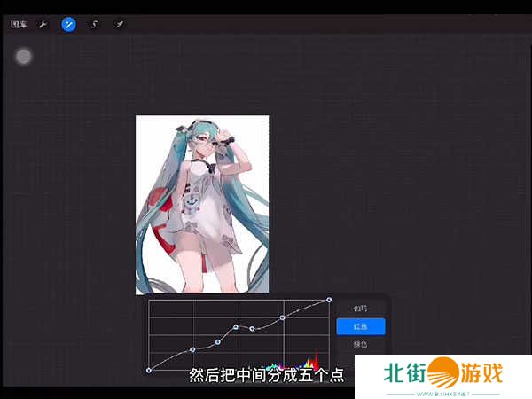Select the second curve control point from left
Viewport: 532px width, 399px height.
click(192, 349)
